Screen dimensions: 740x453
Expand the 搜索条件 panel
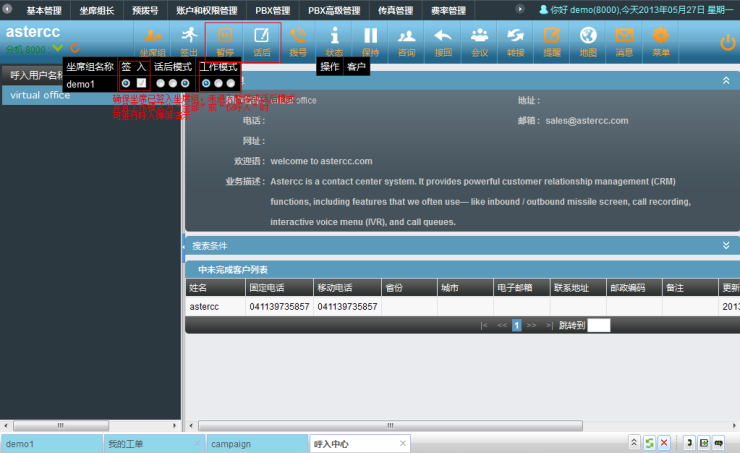tap(726, 245)
